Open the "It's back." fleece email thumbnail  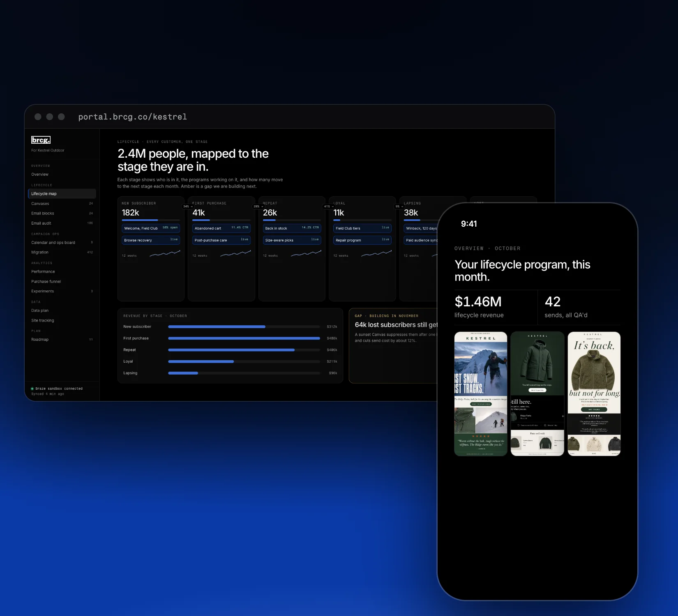click(x=594, y=394)
